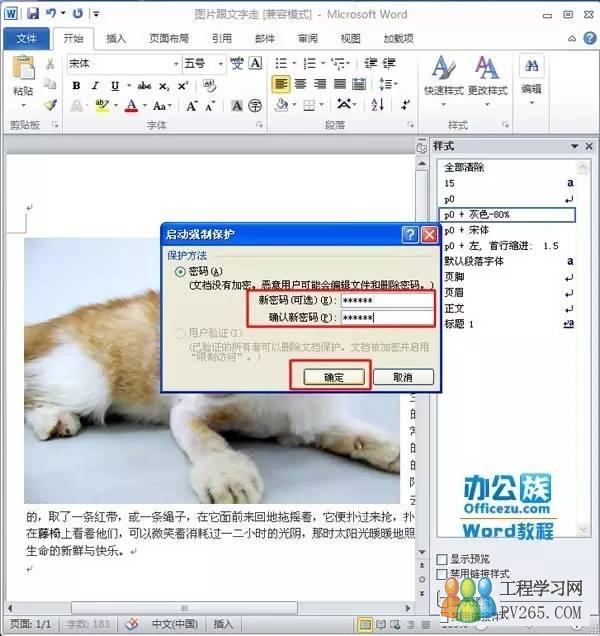Apply strikethrough abc formatting
This screenshot has width=600, height=636.
144,86
